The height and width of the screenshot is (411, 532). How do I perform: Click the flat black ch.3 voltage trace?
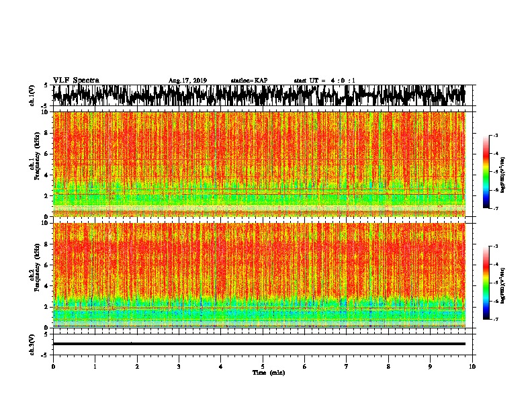259,344
